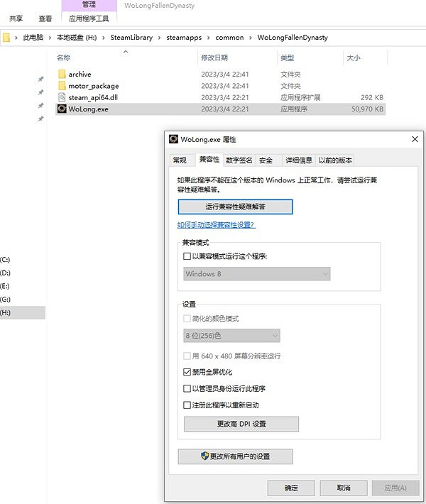Cancel the dialog with 取消
Viewport: 426px width, 504px height.
[344, 488]
